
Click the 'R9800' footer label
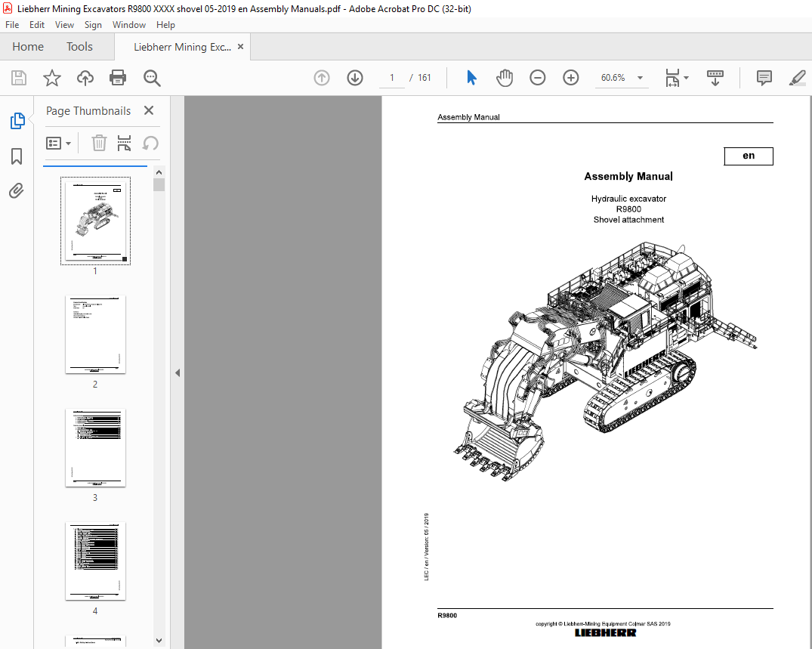447,615
